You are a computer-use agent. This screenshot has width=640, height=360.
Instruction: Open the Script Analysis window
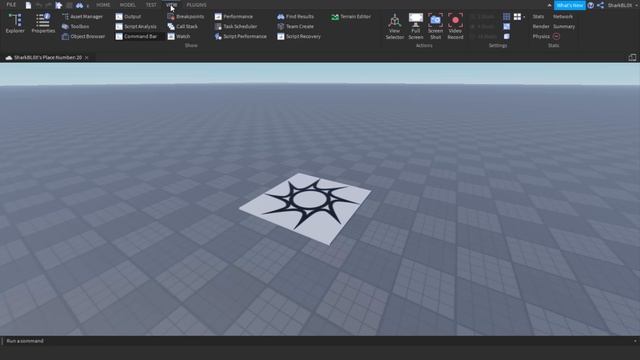tap(136, 27)
